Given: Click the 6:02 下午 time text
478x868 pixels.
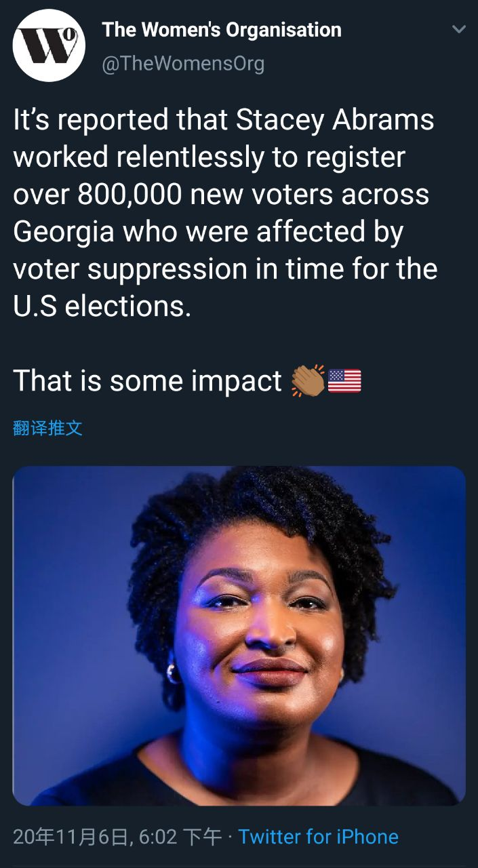Looking at the screenshot, I should tap(180, 837).
